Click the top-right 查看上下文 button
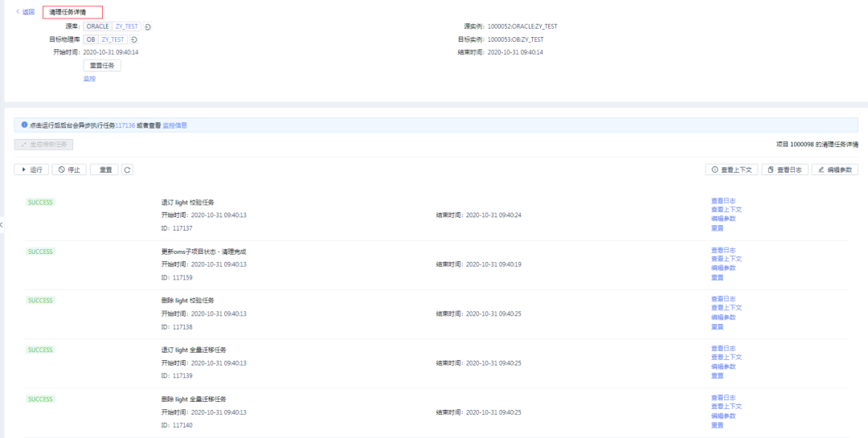Screen dimensions: 868x438 pyautogui.click(x=731, y=170)
